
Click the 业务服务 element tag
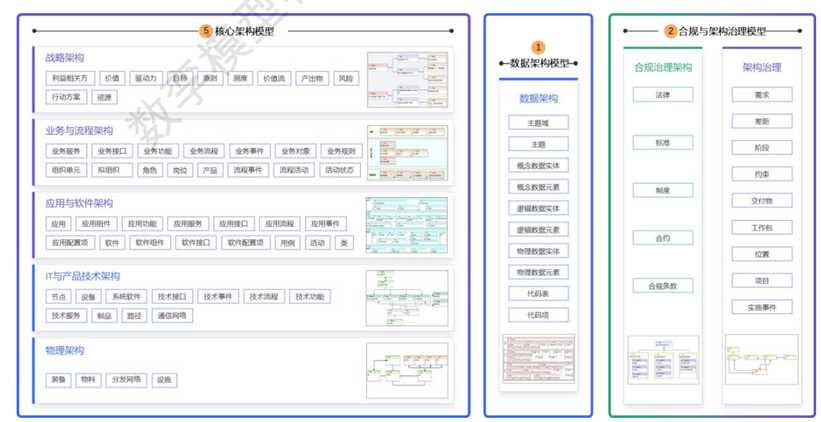(x=66, y=151)
